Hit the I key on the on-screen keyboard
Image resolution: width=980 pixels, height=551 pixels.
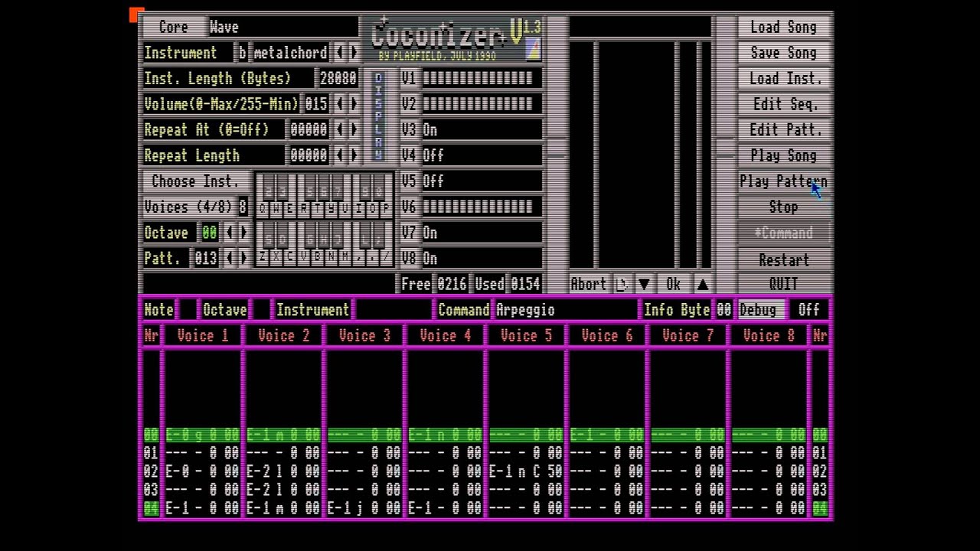359,208
